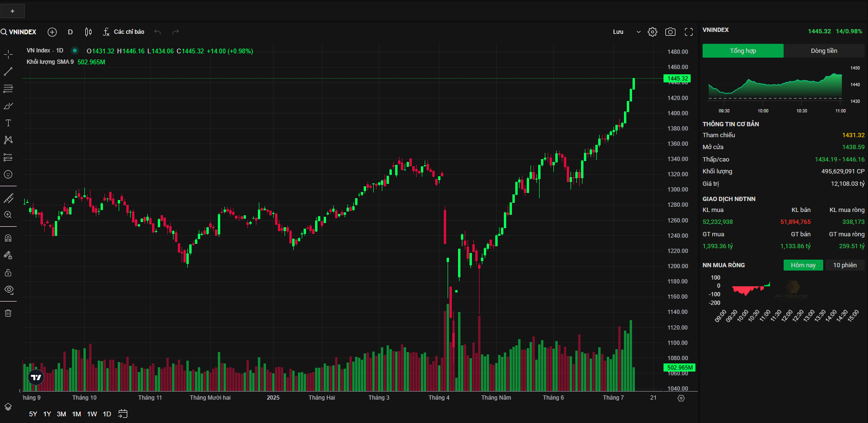The image size is (868, 423).
Task: Click Tham chiếu value 1431.32
Action: tap(853, 135)
